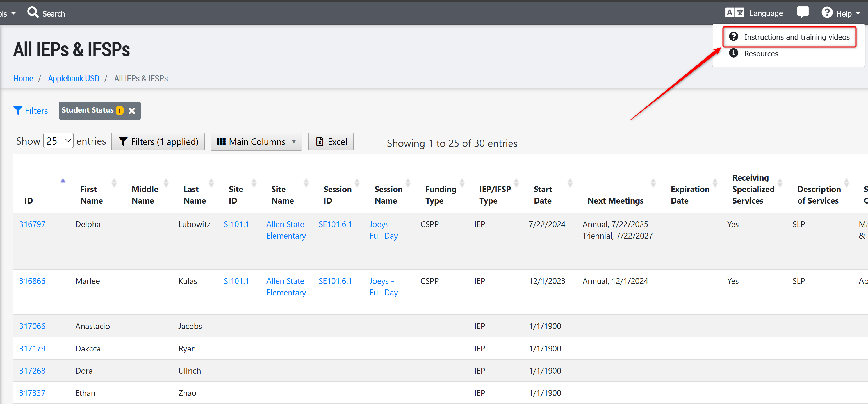Click the Excel export button
This screenshot has height=404, width=868.
pos(330,141)
